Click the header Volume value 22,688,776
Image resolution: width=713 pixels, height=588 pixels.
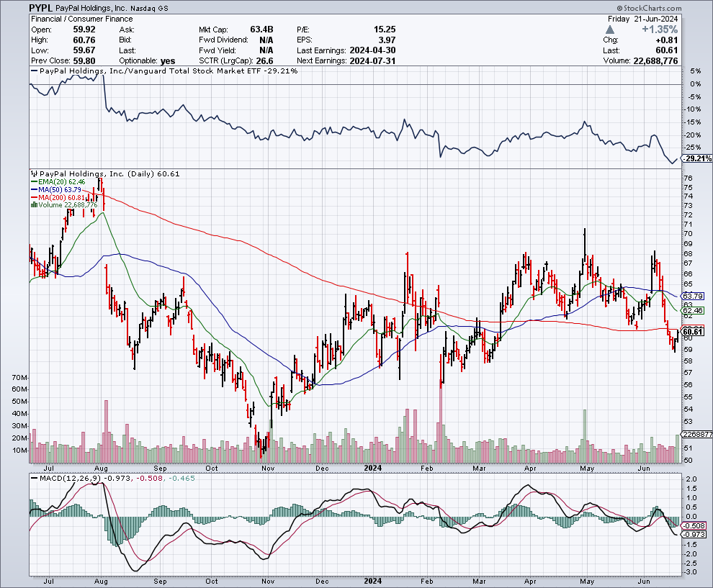655,61
